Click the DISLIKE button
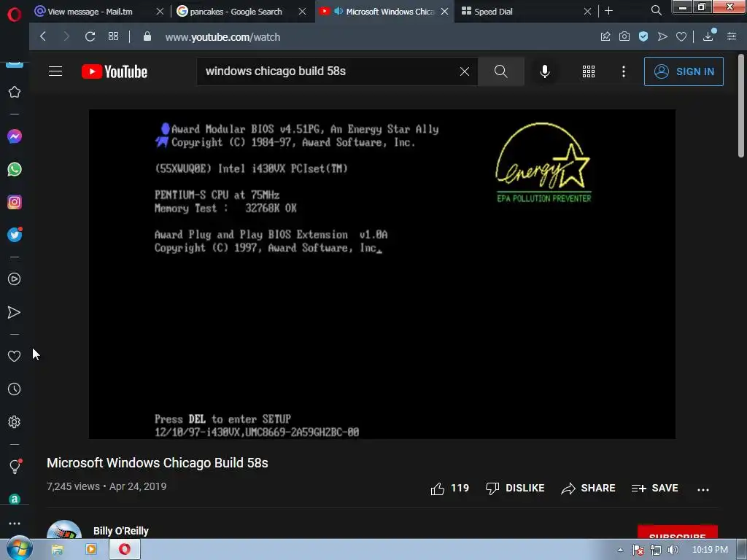 514,488
